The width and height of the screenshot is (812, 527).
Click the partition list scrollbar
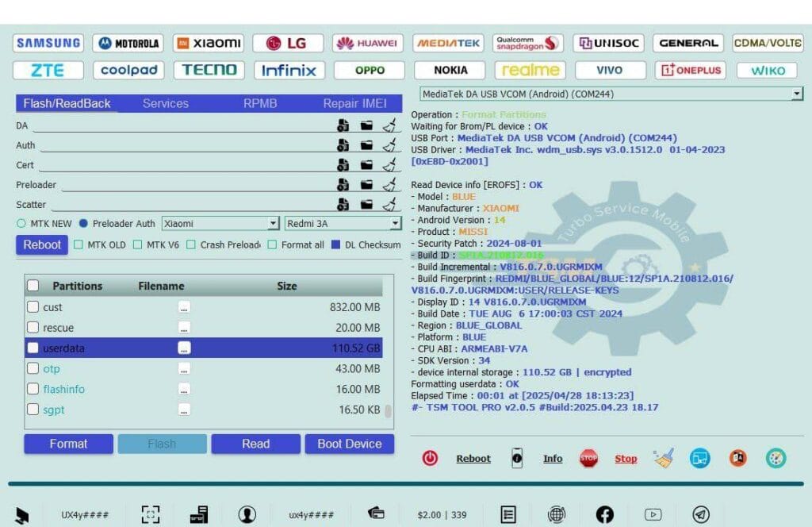point(388,411)
